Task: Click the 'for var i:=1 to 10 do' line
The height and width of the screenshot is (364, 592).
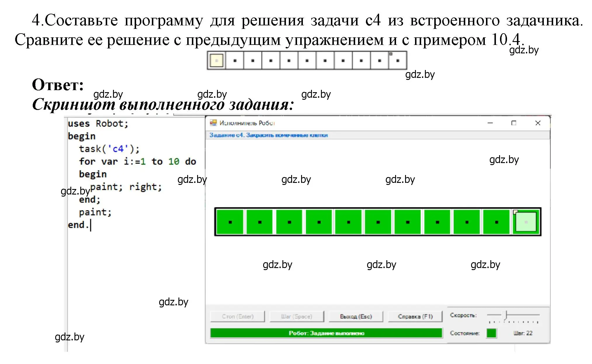Action: pyautogui.click(x=138, y=162)
